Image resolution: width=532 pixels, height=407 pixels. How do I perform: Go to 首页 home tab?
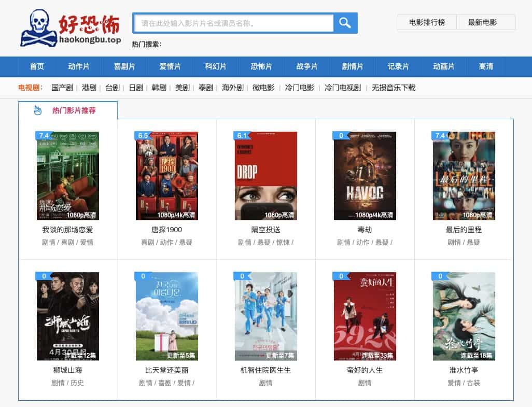37,66
